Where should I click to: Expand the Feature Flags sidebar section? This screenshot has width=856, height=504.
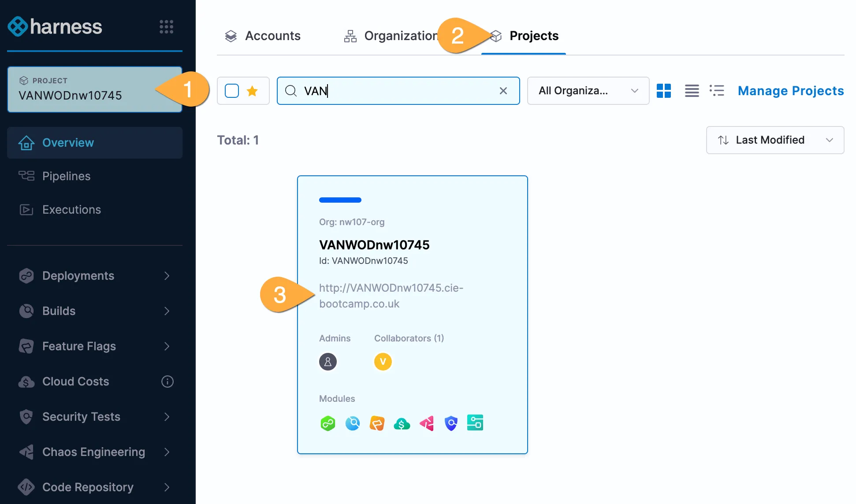click(167, 346)
